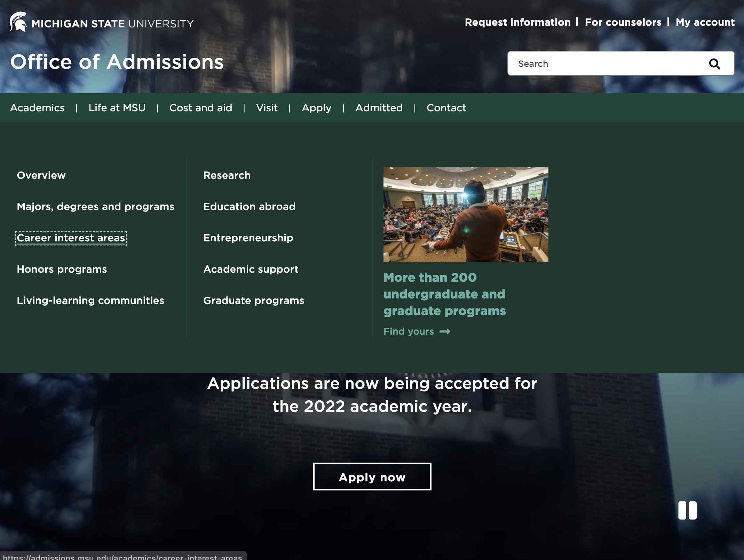
Task: Go to Academic support
Action: [x=251, y=269]
